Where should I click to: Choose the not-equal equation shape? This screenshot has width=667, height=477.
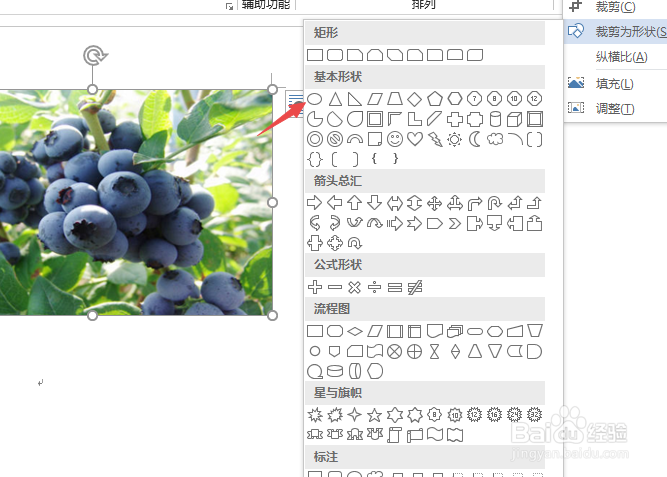[415, 287]
